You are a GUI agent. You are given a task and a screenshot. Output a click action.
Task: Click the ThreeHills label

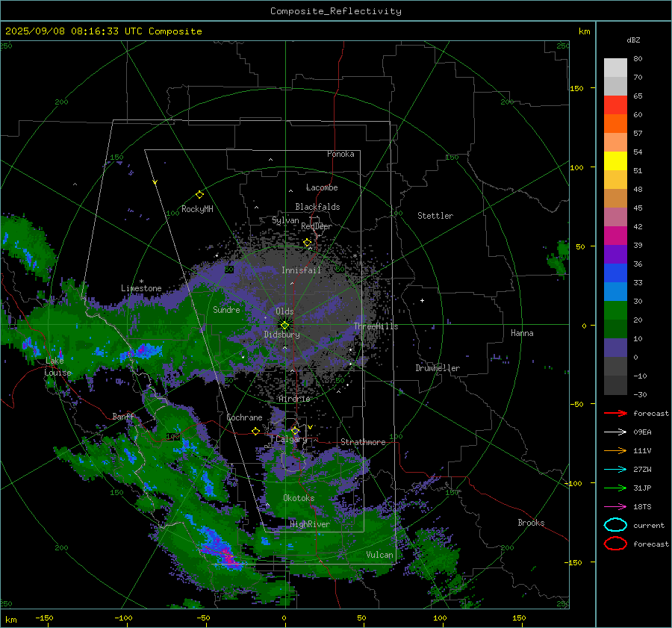point(376,326)
